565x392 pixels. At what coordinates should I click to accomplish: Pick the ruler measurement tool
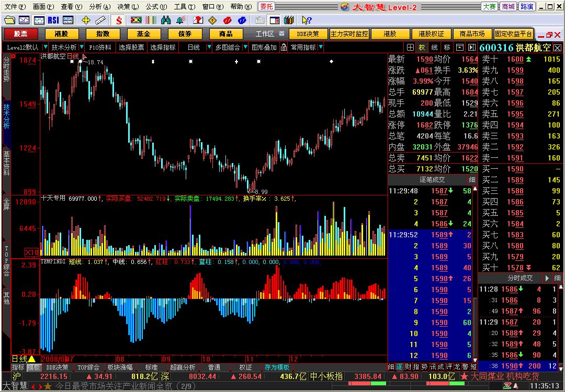click(x=100, y=20)
